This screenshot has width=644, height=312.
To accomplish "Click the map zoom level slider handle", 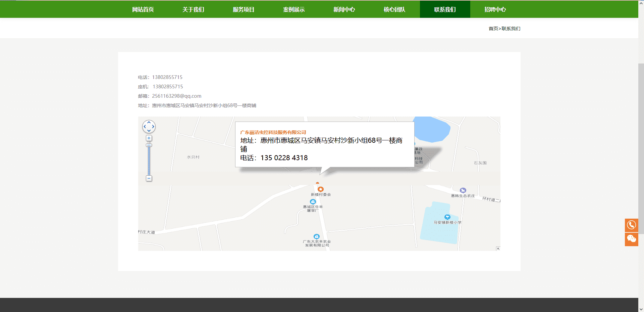I will coord(149,145).
